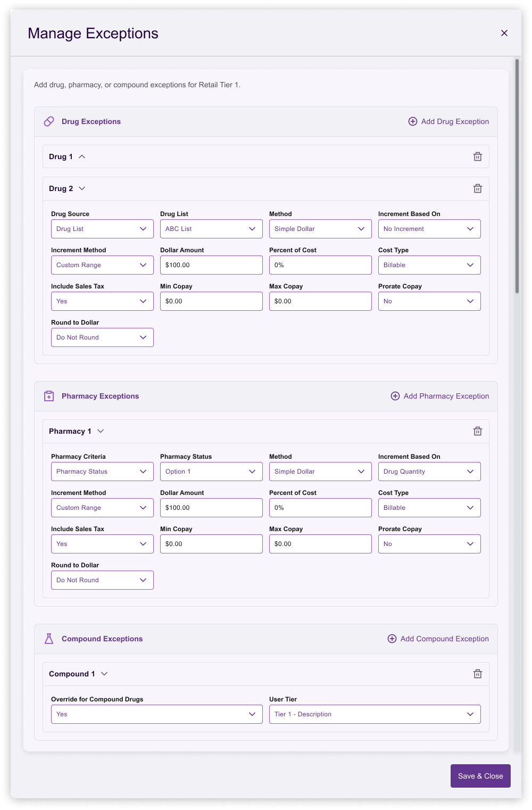The width and height of the screenshot is (532, 810).
Task: Click Drug 2 Max Copay field
Action: point(320,301)
